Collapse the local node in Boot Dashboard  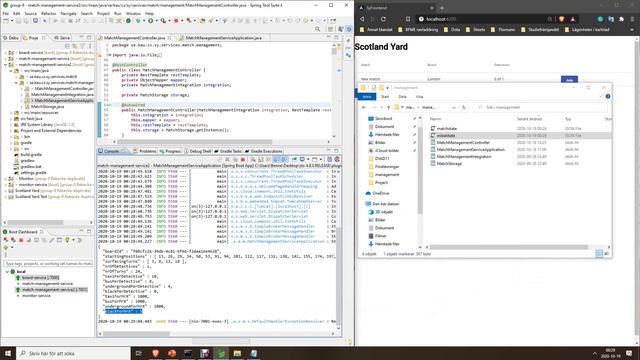click(7, 271)
